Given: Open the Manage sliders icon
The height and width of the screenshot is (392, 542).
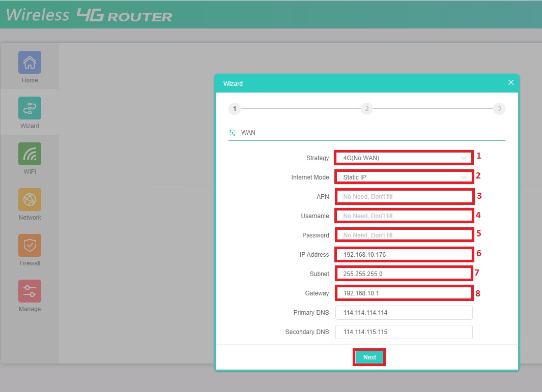Looking at the screenshot, I should (30, 291).
